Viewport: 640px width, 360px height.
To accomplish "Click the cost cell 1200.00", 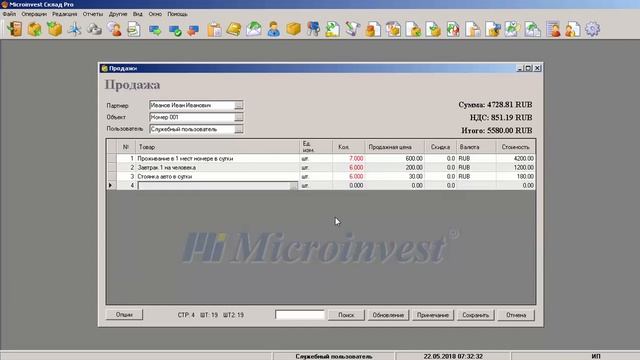I will pos(516,167).
